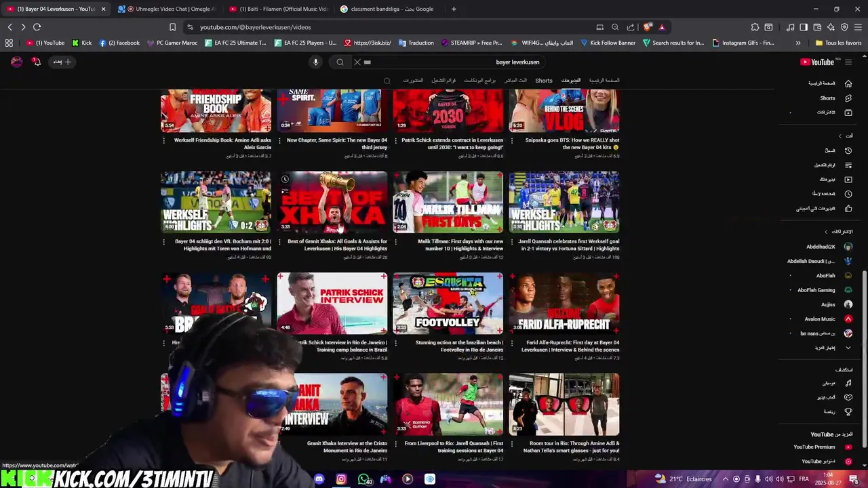Viewport: 868px width, 488px height.
Task: Reload the page
Action: pyautogui.click(x=37, y=27)
